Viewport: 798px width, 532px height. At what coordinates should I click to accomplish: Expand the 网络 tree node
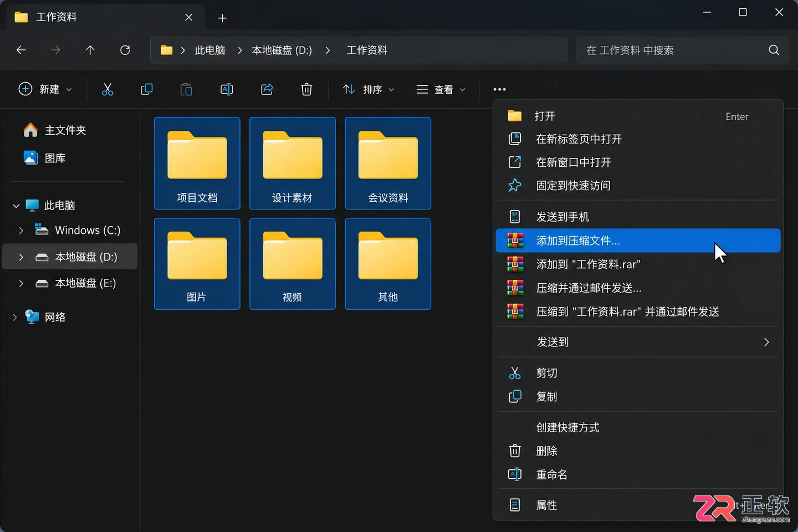[x=14, y=317]
